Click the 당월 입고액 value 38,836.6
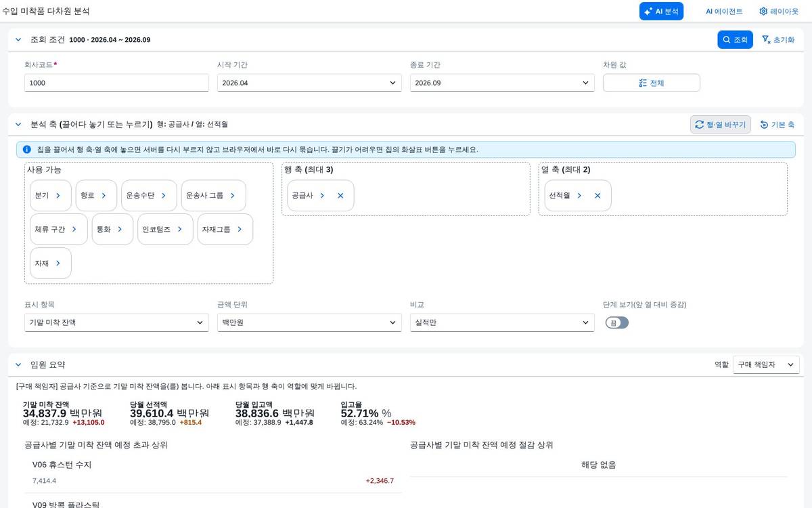 click(x=257, y=413)
